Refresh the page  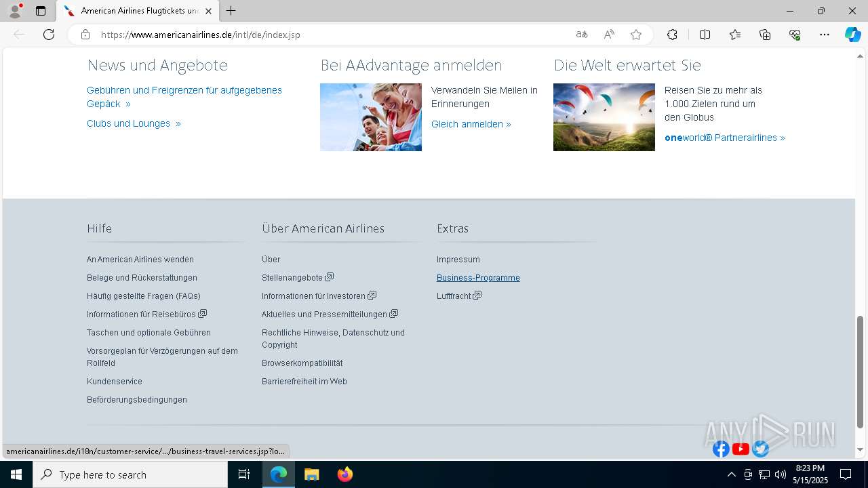tap(49, 35)
